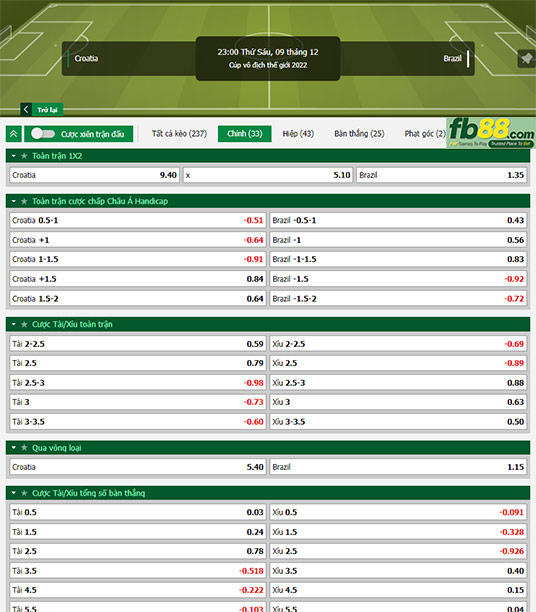The height and width of the screenshot is (612, 536).
Task: Toggle the Cược xiên trận đấu switch
Action: click(x=43, y=133)
